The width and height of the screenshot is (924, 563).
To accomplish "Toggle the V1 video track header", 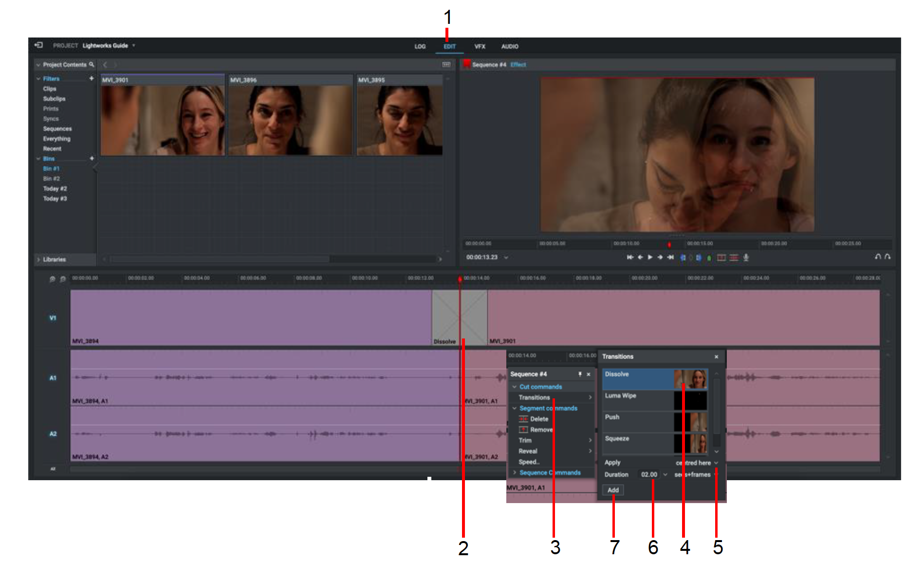I will [52, 317].
